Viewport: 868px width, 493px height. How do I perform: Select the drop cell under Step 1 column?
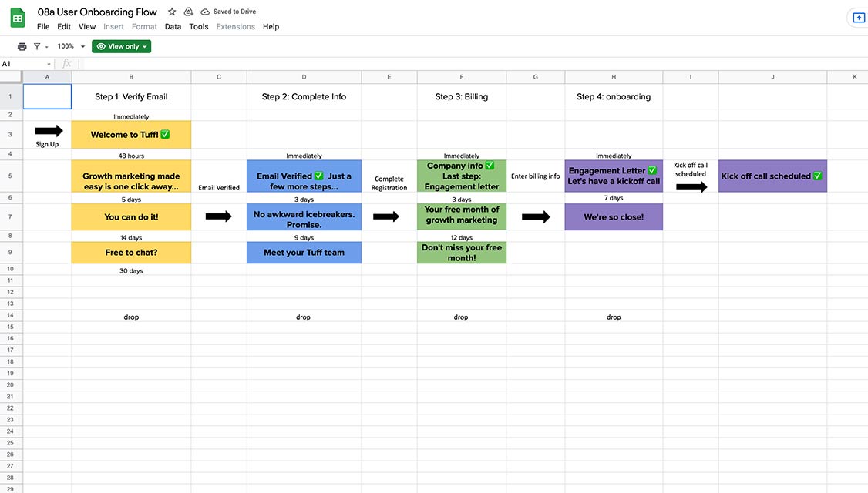click(131, 316)
